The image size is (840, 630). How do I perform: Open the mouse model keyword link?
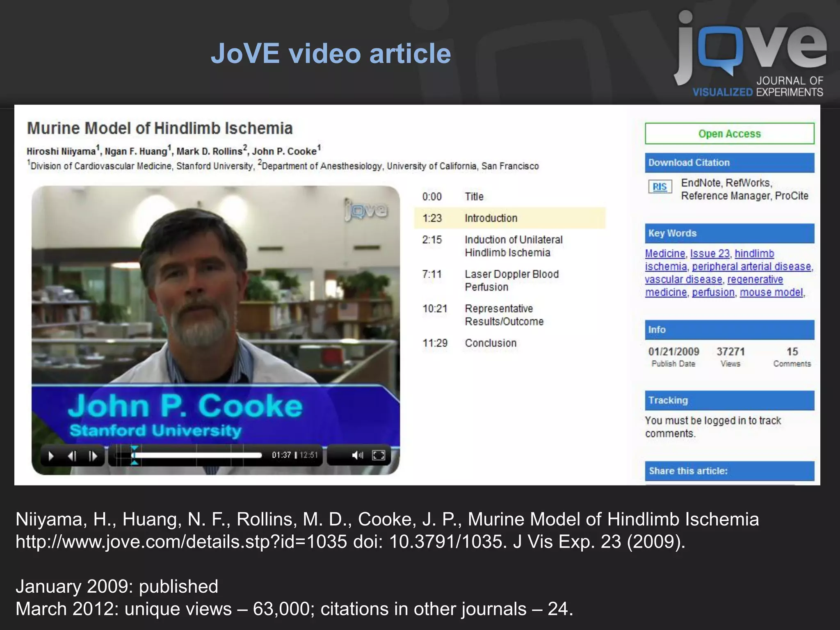771,292
